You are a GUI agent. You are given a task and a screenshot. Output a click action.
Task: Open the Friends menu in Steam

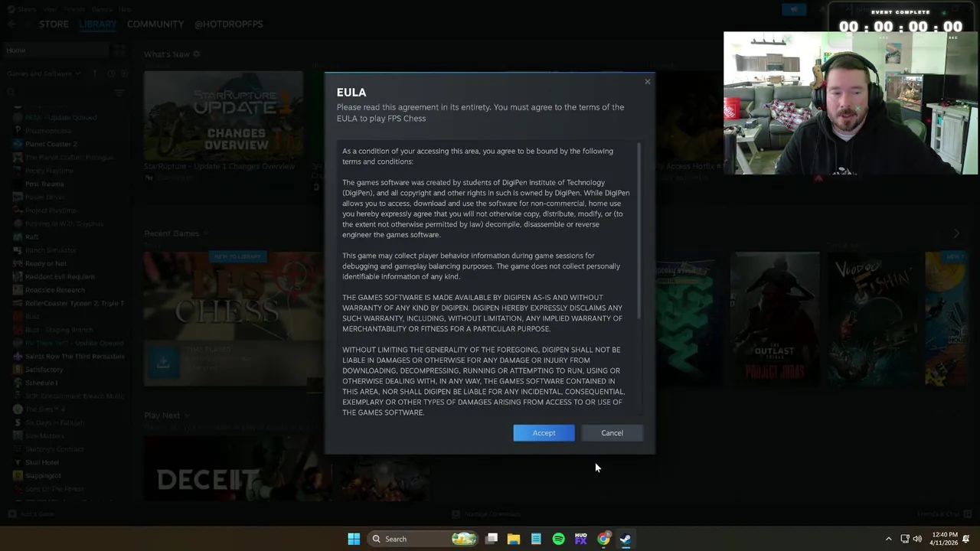pyautogui.click(x=74, y=9)
